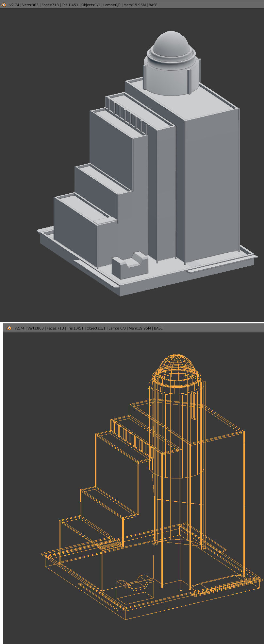Click the BASE label in the wireframe header
This screenshot has width=264, height=644.
(x=158, y=328)
